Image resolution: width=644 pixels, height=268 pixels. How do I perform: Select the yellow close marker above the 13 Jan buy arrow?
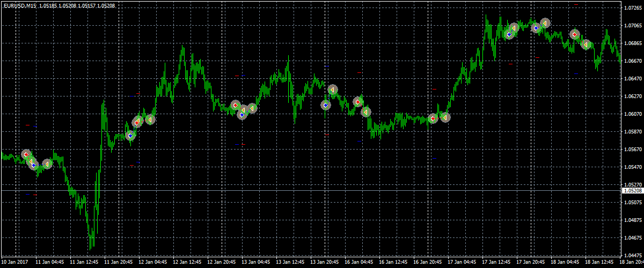(x=333, y=90)
